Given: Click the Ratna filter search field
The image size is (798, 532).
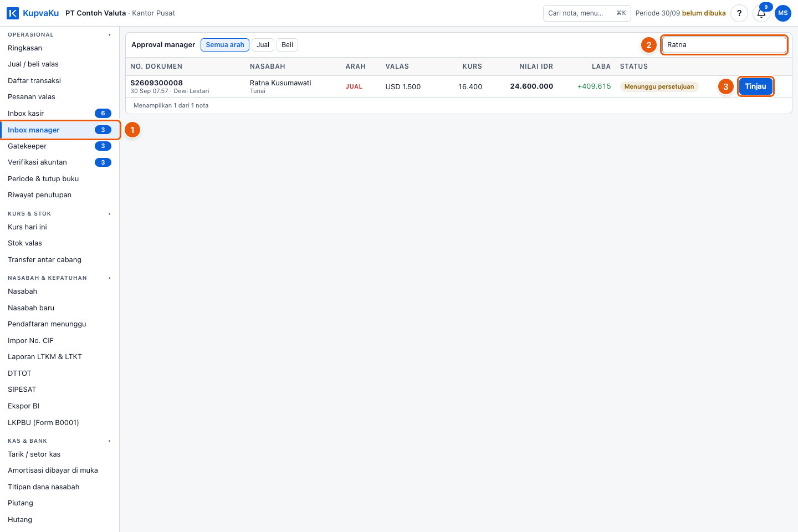Looking at the screenshot, I should point(724,45).
